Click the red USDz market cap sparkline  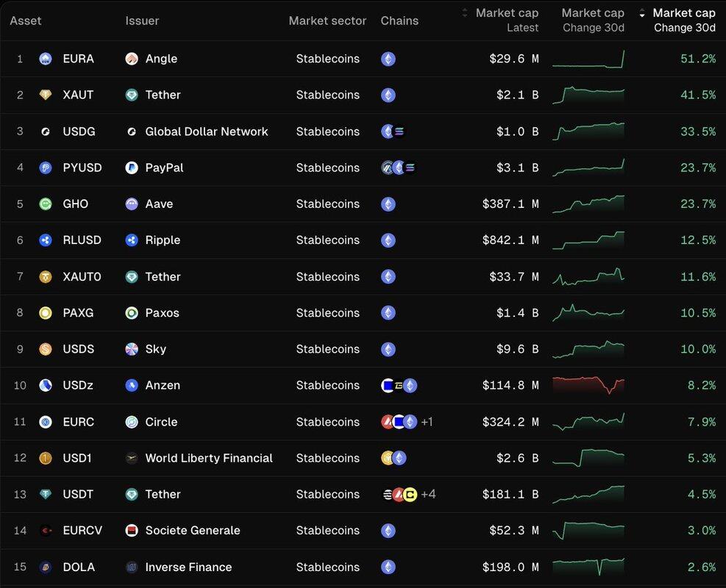click(x=588, y=385)
